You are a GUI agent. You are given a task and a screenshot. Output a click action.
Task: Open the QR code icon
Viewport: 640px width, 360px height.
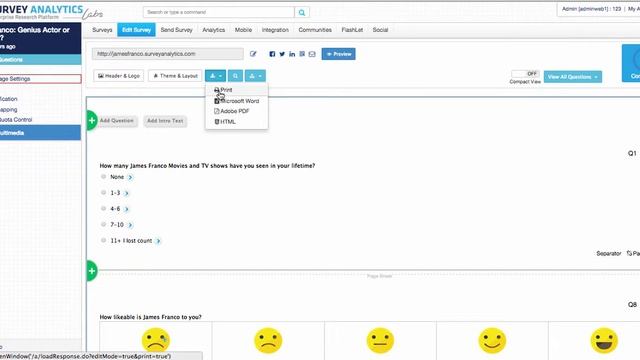pyautogui.click(x=302, y=54)
